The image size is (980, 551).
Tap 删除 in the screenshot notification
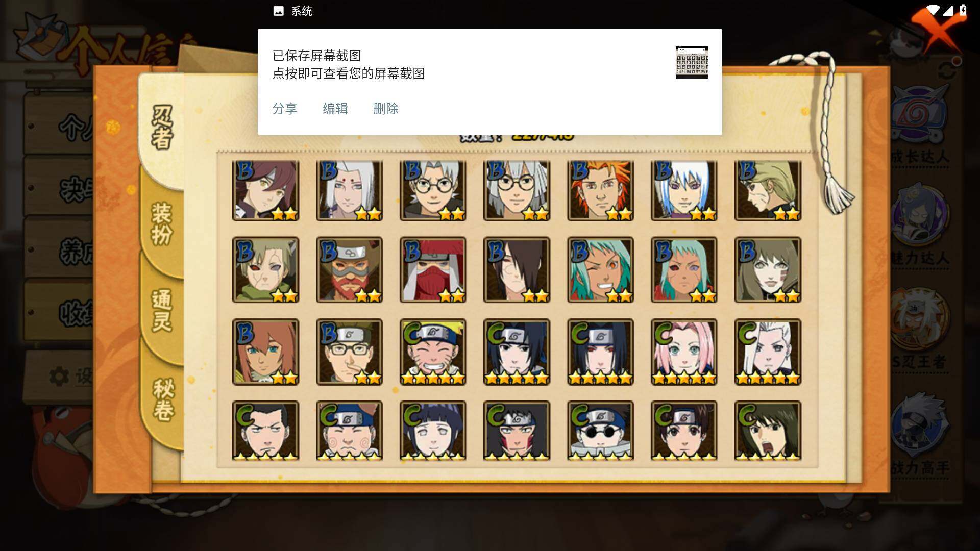tap(386, 109)
